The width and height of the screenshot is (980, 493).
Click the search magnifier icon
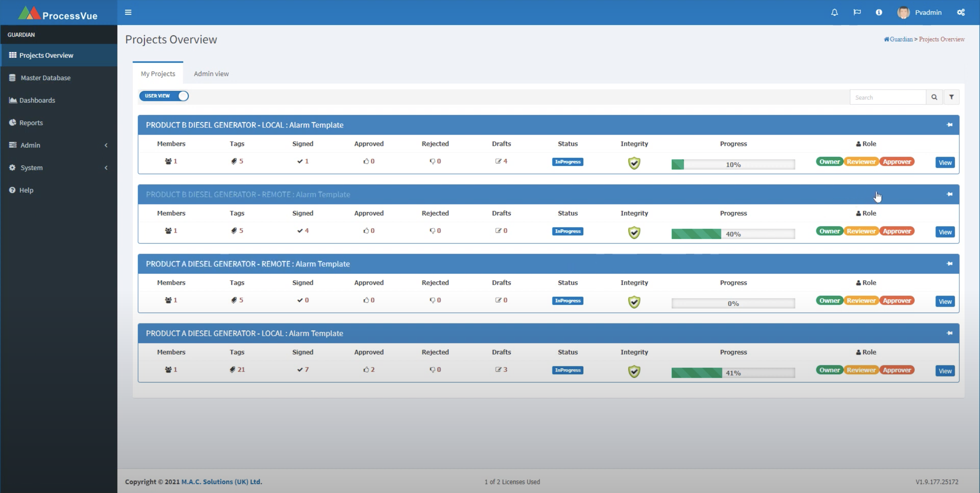click(934, 97)
